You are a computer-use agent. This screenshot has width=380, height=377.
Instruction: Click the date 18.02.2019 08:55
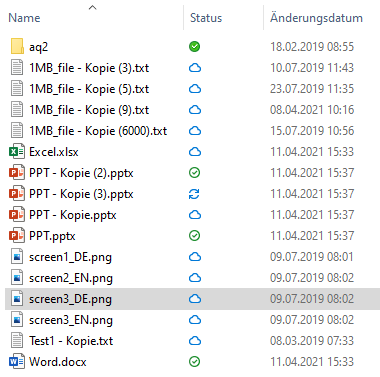[312, 47]
